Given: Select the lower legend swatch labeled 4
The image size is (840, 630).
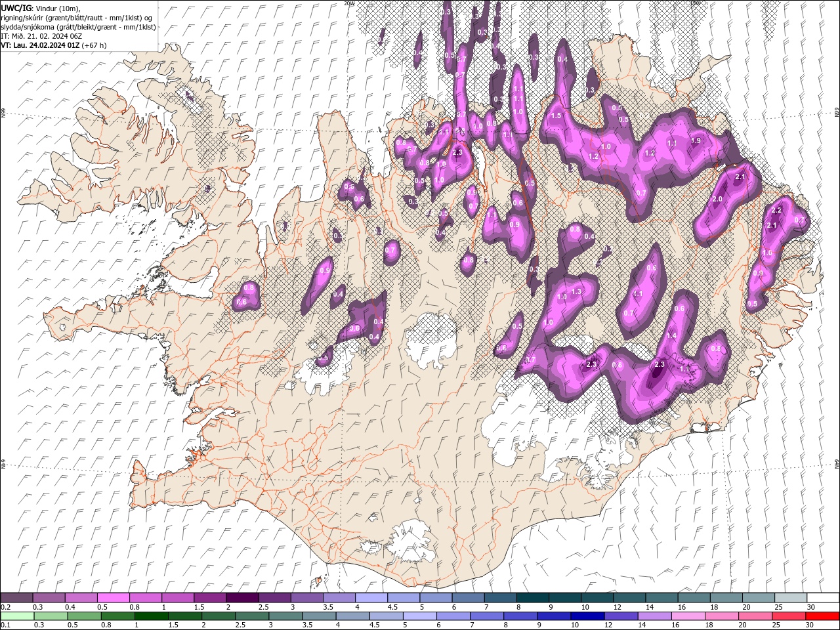Looking at the screenshot, I should (352, 616).
